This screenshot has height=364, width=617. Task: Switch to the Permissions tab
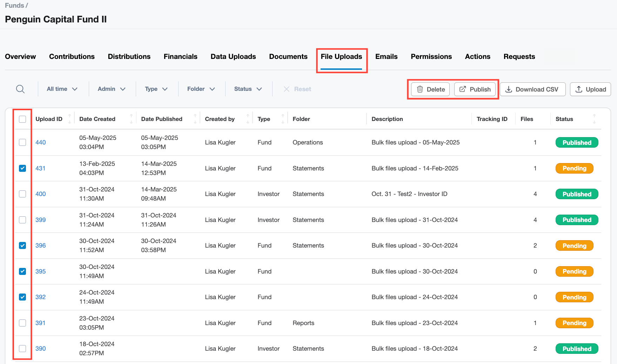tap(431, 56)
